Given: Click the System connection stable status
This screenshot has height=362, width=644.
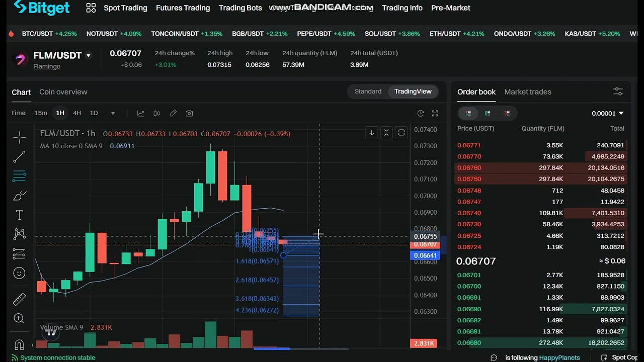Looking at the screenshot, I should tap(53, 358).
